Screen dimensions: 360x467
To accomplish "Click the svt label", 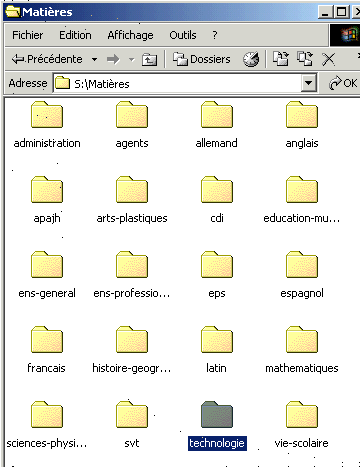I will coord(132,443).
